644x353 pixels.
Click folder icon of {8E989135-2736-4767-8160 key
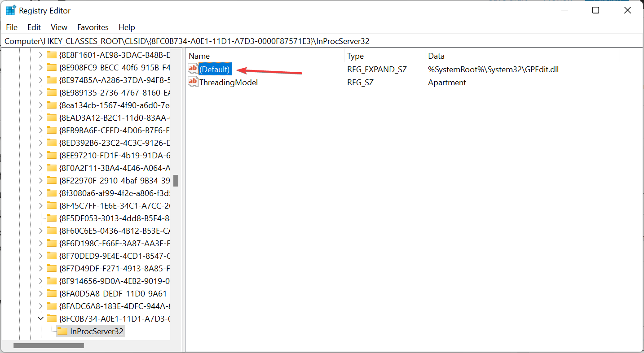pyautogui.click(x=51, y=93)
